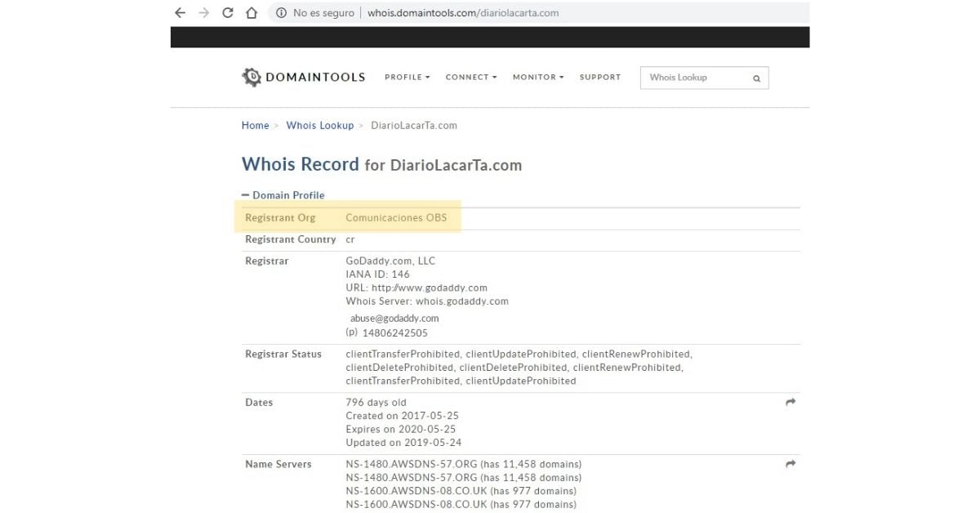The height and width of the screenshot is (513, 980).
Task: Click the abuse@godaddy.com email address
Action: pos(394,319)
